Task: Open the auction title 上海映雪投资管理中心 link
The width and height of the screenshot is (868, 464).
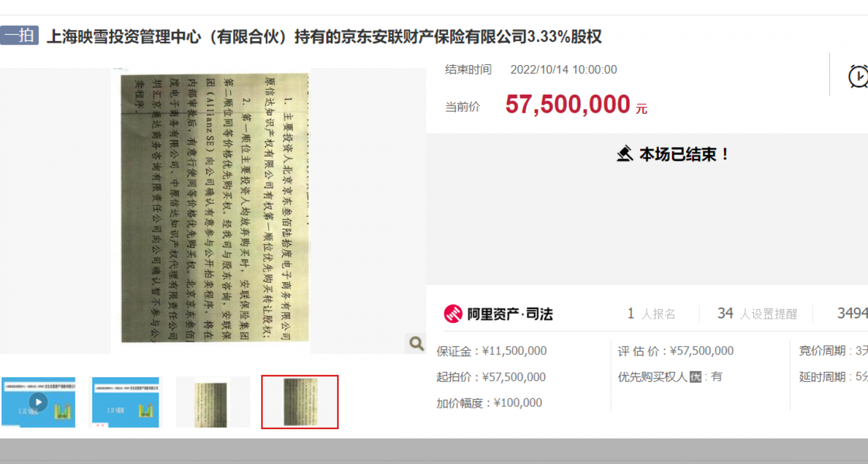Action: point(324,37)
